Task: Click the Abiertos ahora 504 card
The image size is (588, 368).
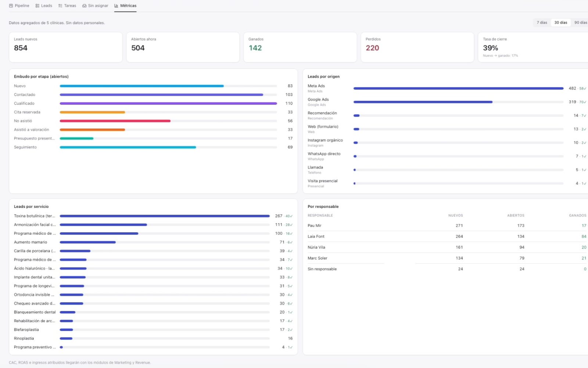Action: (x=183, y=47)
